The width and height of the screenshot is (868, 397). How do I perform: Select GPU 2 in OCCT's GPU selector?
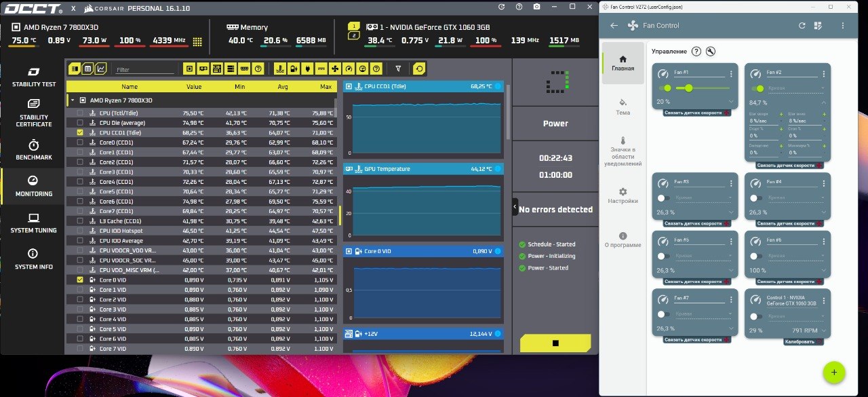coord(354,35)
